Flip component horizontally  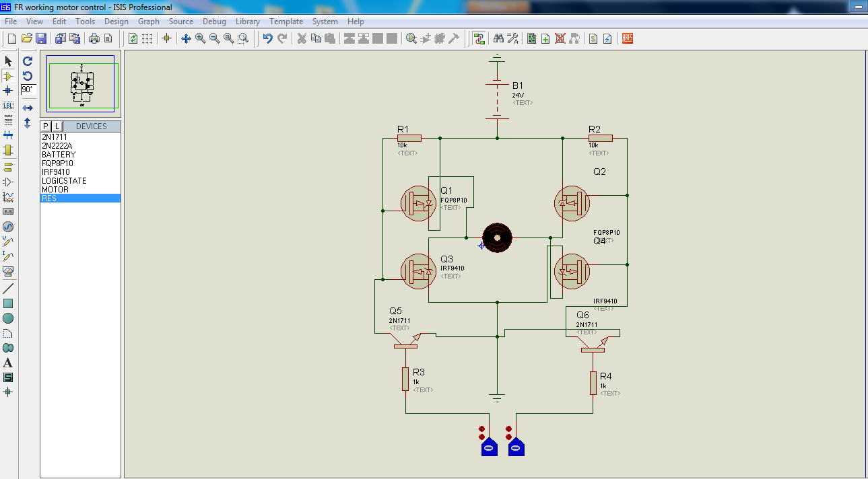(x=28, y=108)
